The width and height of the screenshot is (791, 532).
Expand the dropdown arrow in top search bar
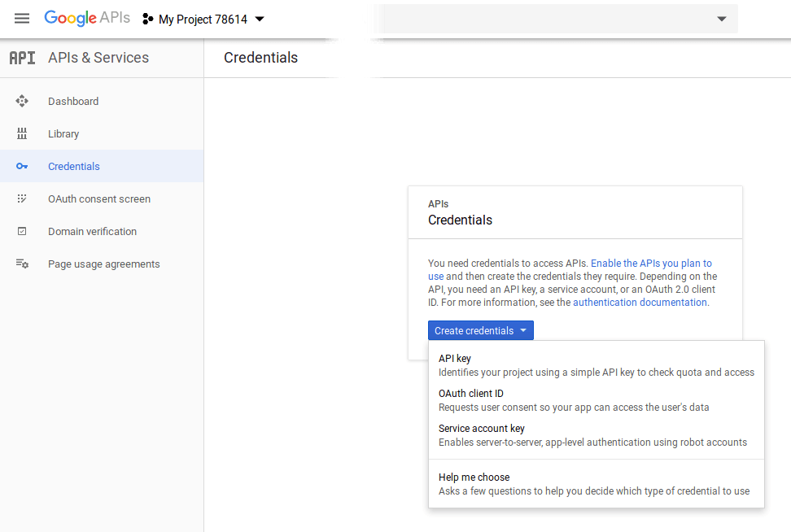[721, 20]
